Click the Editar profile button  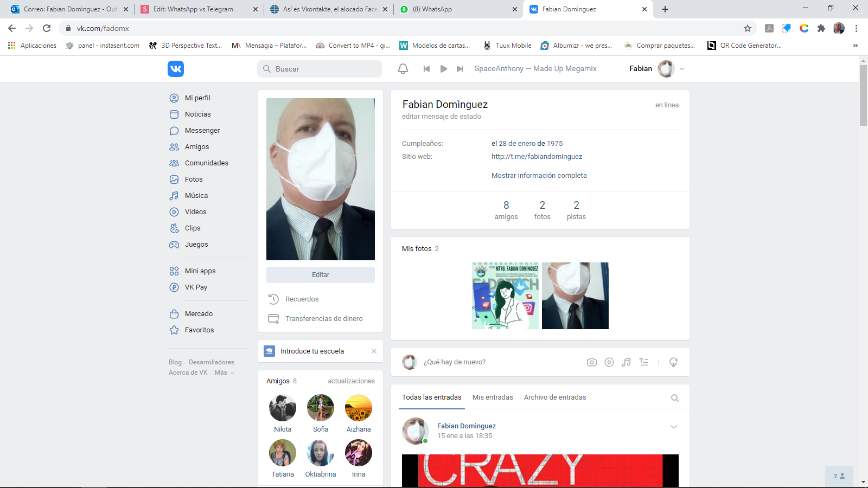pyautogui.click(x=321, y=275)
